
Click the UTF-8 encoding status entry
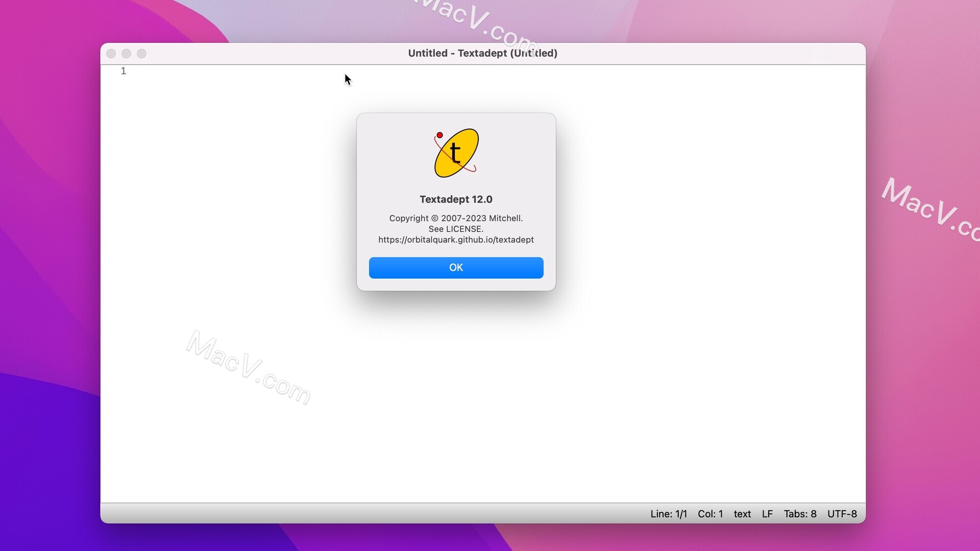[x=842, y=514]
